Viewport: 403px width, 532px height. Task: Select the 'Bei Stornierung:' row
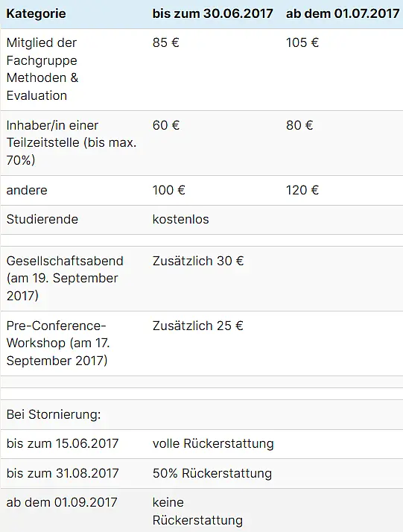201,414
